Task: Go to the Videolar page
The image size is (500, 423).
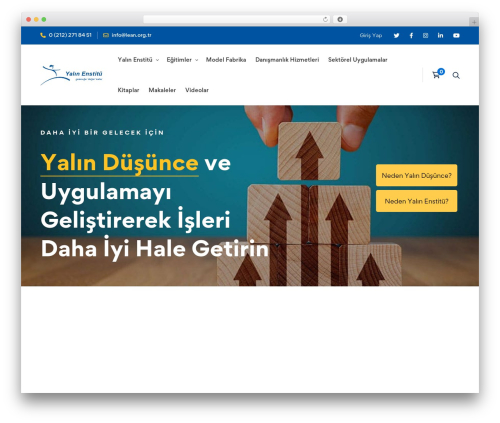Action: pos(197,90)
